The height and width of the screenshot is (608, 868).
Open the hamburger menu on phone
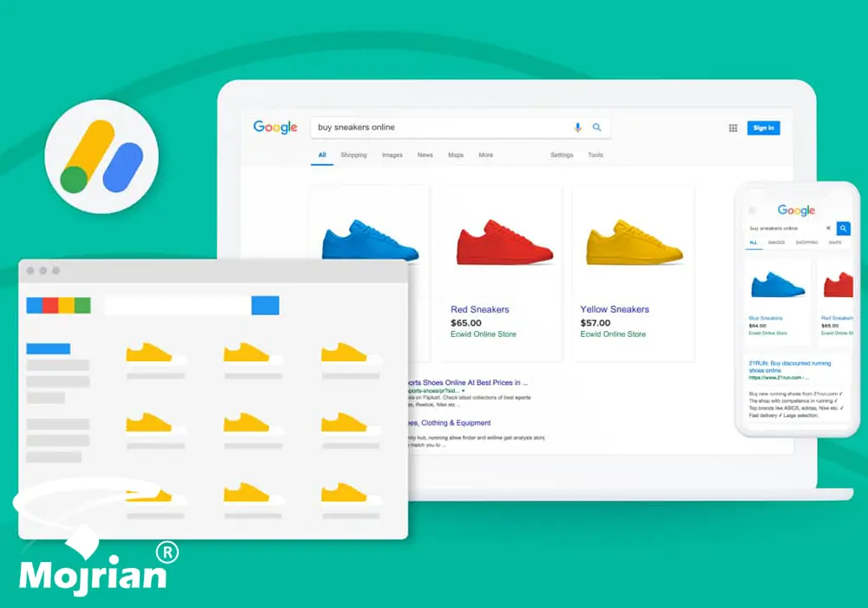[x=753, y=210]
